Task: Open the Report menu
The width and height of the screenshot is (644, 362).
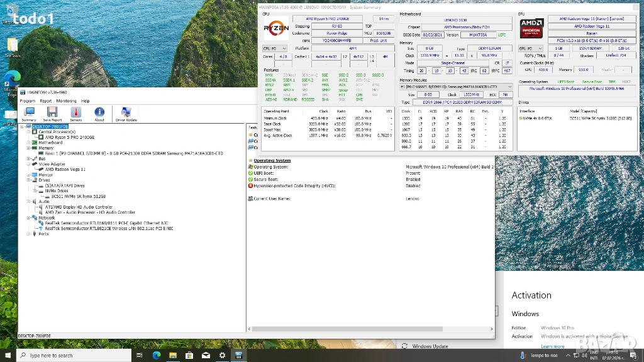Action: (45, 101)
